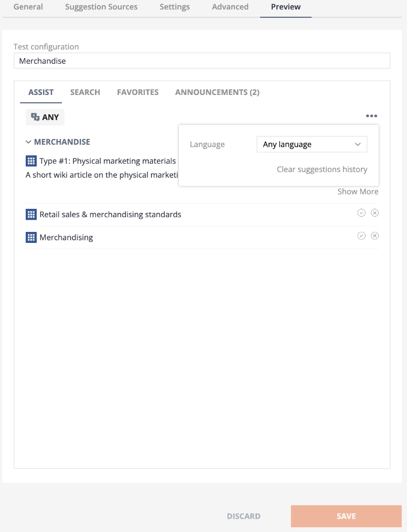Screen dimensions: 407x532
Task: Click the Test configuration input field
Action: coord(202,61)
